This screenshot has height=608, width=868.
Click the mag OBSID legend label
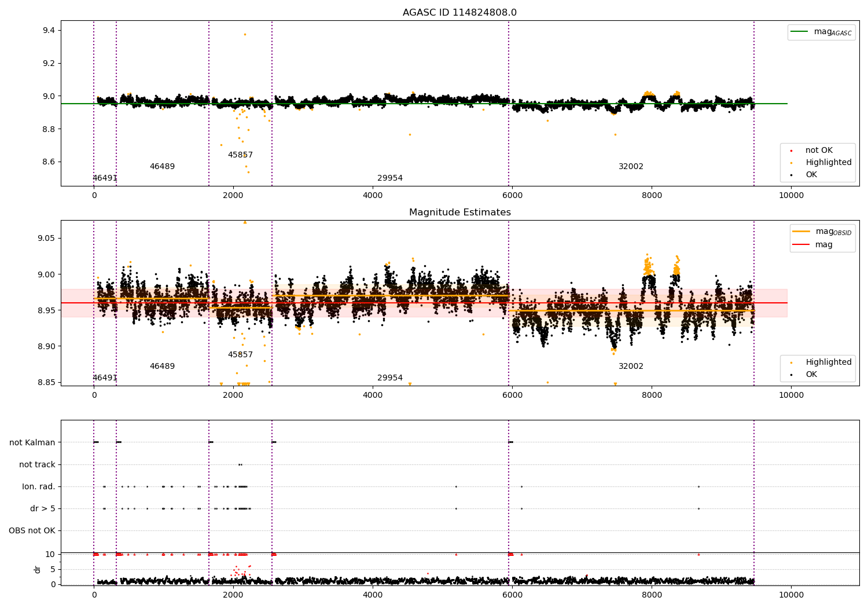pyautogui.click(x=834, y=232)
